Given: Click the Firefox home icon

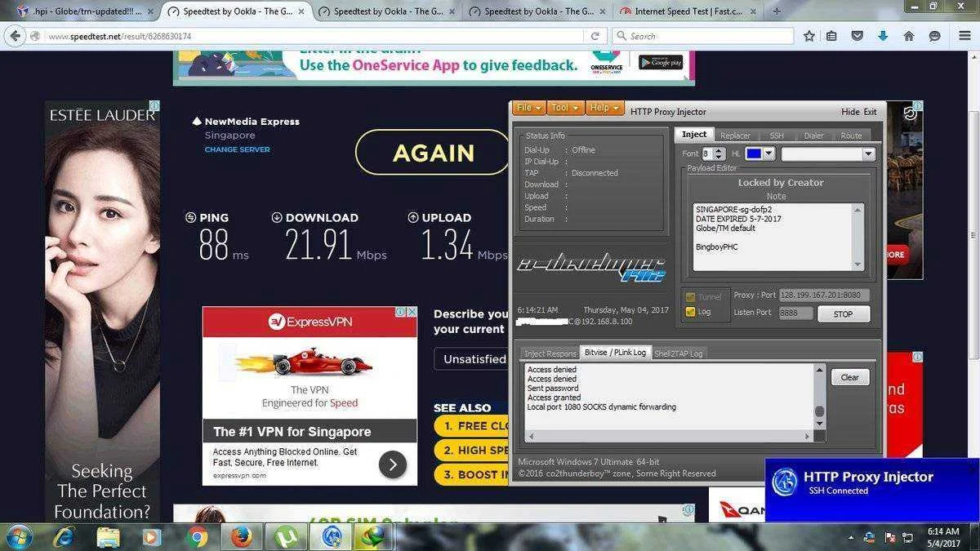Looking at the screenshot, I should click(909, 36).
